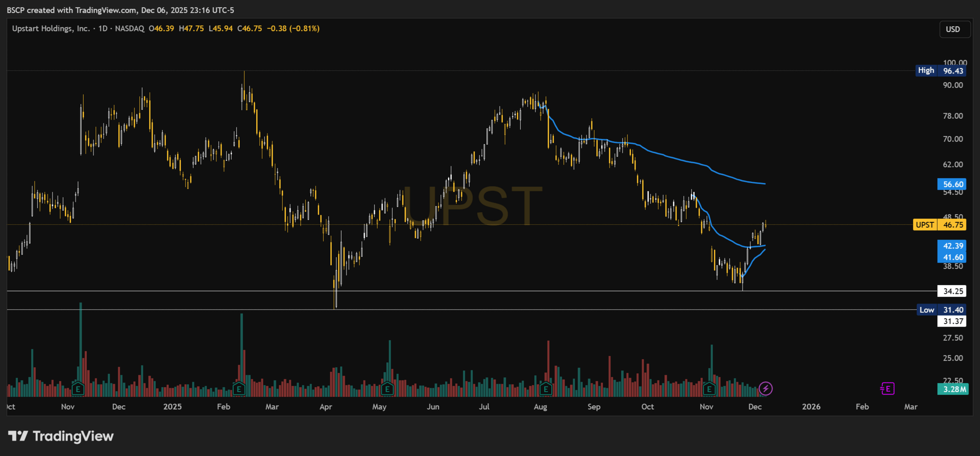
Task: Click the Upstart Holdings, Inc. symbol name
Action: 51,29
